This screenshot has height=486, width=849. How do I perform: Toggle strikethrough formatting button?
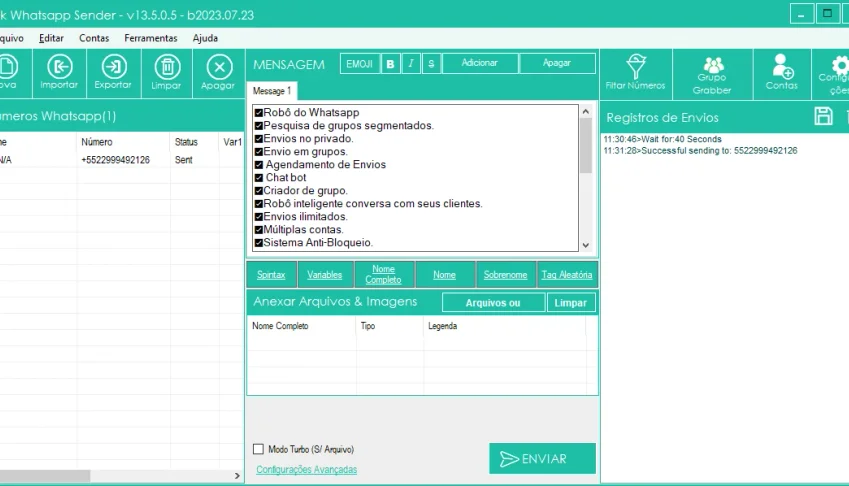(x=431, y=64)
